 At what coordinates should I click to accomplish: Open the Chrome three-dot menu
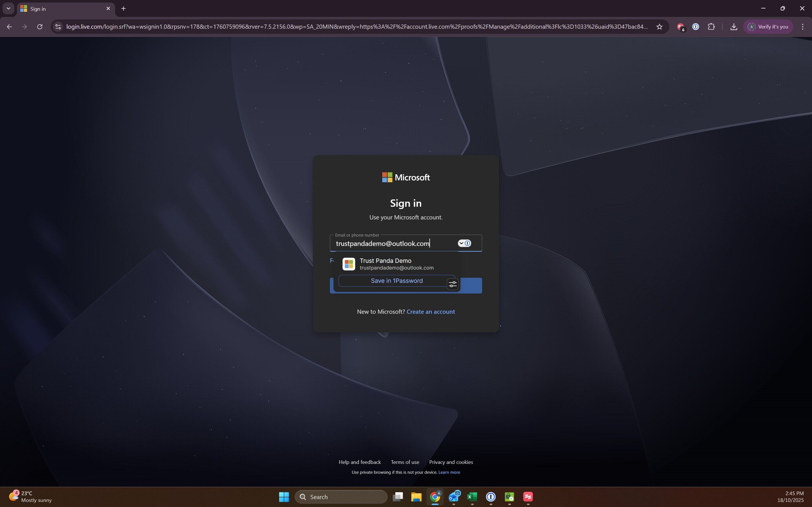[x=803, y=26]
